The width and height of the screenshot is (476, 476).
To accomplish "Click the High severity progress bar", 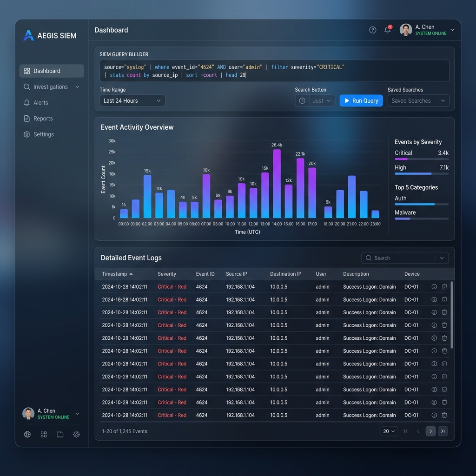I will 421,174.
